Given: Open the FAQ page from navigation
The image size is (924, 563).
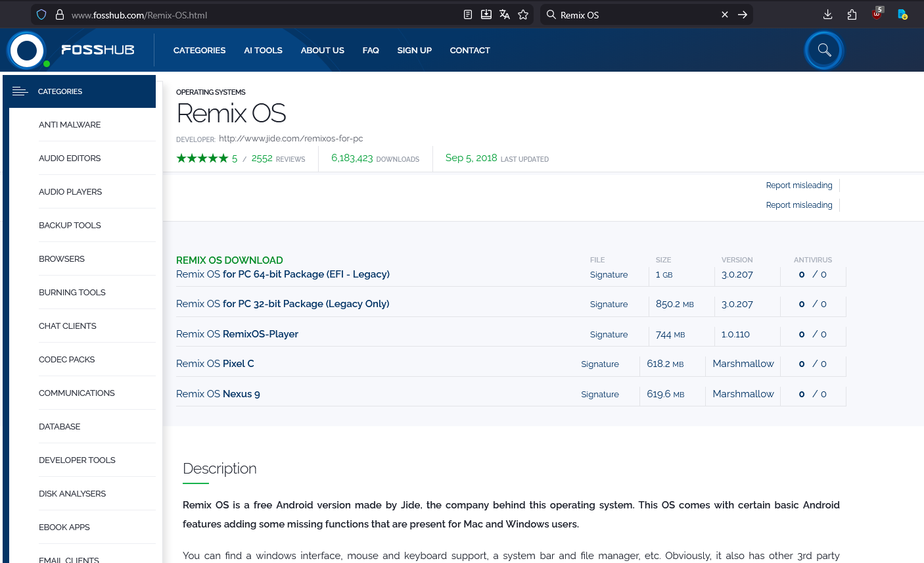Looking at the screenshot, I should pos(371,50).
